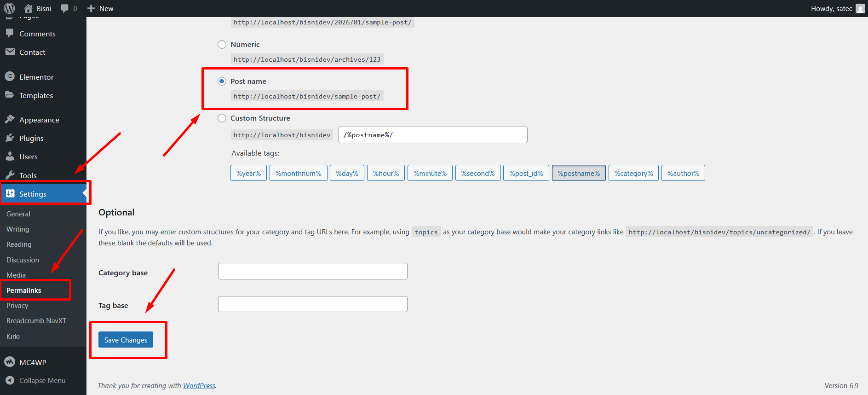This screenshot has width=868, height=395.
Task: Click the Elementor icon in sidebar
Action: [x=10, y=76]
